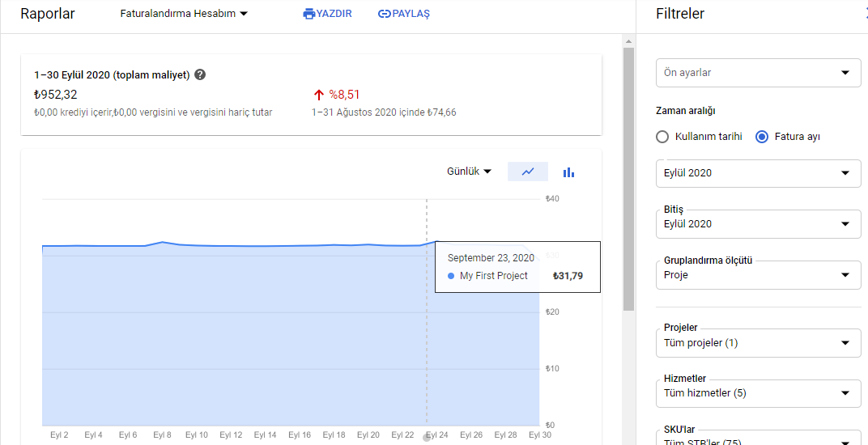Viewport: 868px width, 445px height.
Task: Click the timeline marker below Eyl 23
Action: (426, 438)
